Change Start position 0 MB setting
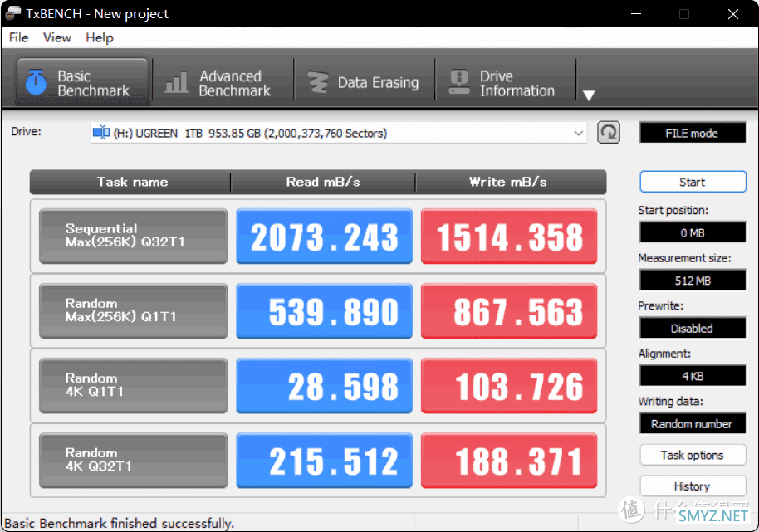This screenshot has width=759, height=532. coord(693,232)
